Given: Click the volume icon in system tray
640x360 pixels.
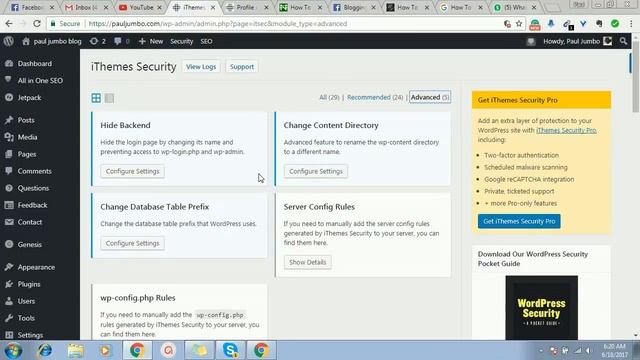Looking at the screenshot, I should coord(589,351).
